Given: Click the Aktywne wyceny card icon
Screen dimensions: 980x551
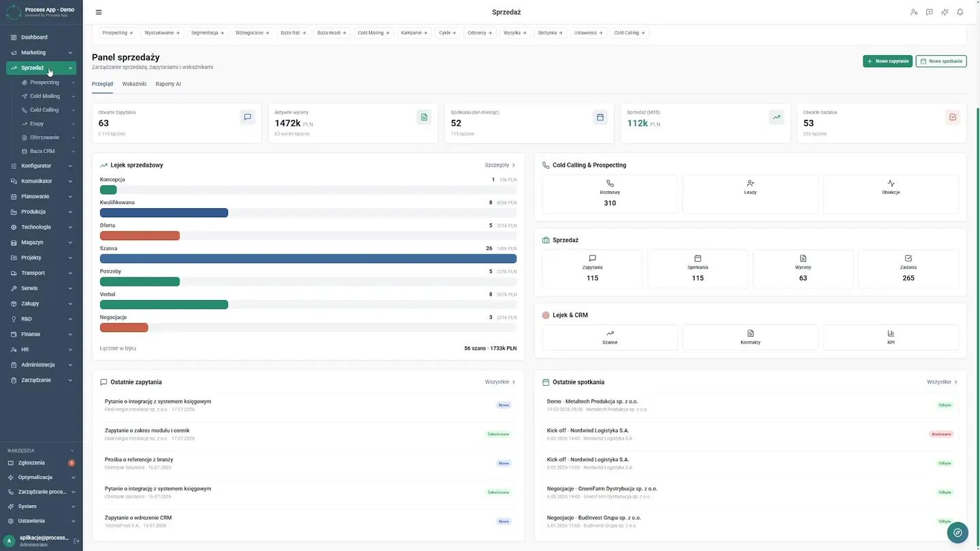Looking at the screenshot, I should pyautogui.click(x=424, y=117).
